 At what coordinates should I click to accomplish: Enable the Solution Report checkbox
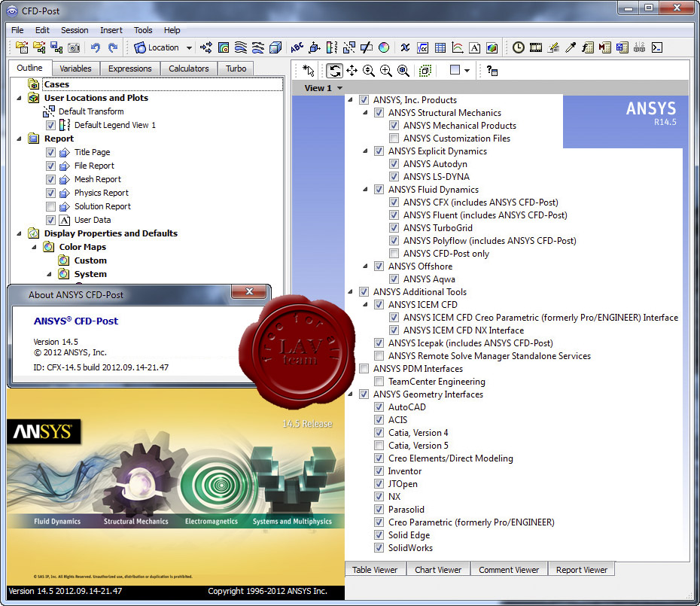click(51, 206)
